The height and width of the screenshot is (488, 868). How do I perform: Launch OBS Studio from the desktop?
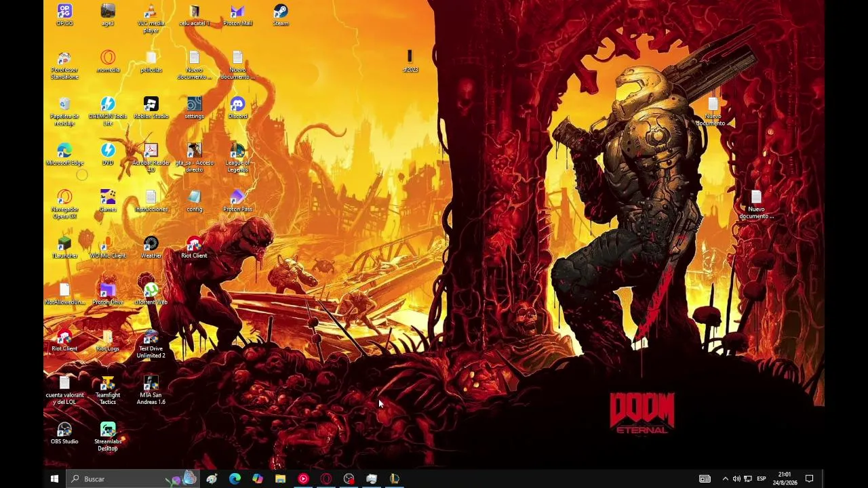coord(64,433)
